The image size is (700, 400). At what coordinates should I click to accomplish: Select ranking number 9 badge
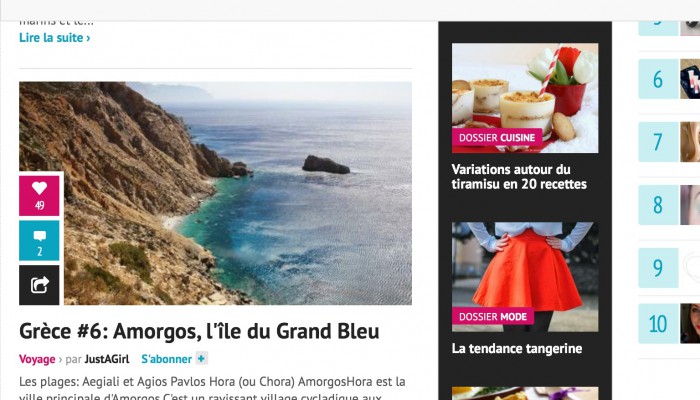(x=658, y=268)
